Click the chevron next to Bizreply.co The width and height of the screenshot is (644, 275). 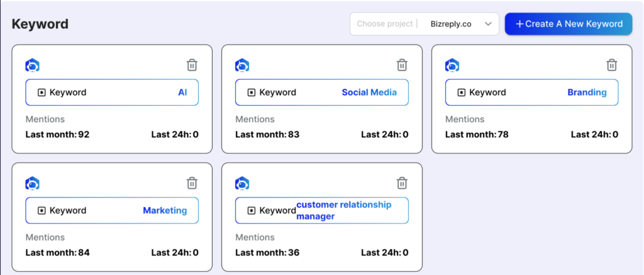(x=488, y=24)
